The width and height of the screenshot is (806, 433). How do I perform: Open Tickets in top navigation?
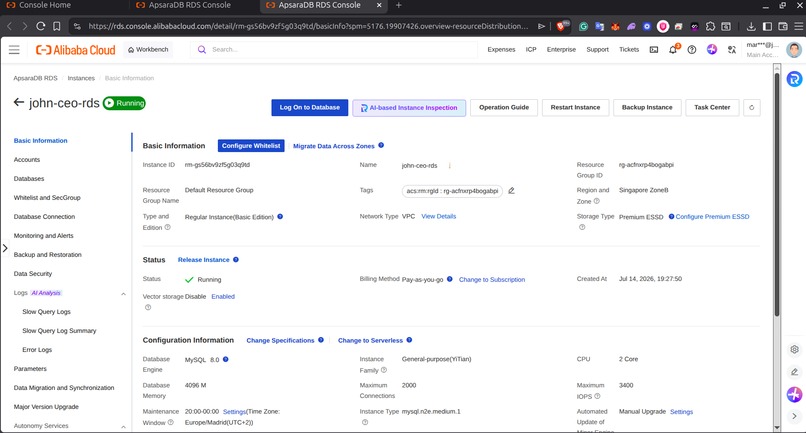point(629,50)
